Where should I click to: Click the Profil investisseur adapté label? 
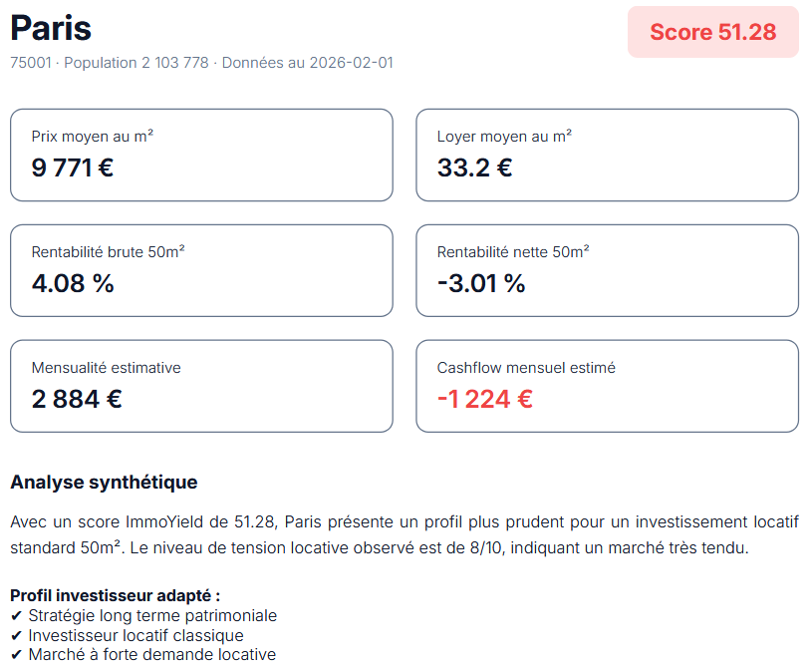[115, 596]
